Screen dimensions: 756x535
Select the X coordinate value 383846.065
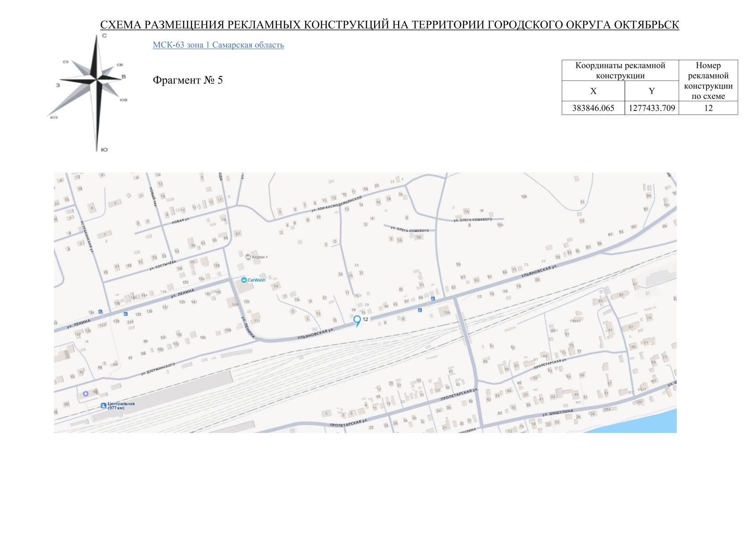(x=593, y=108)
